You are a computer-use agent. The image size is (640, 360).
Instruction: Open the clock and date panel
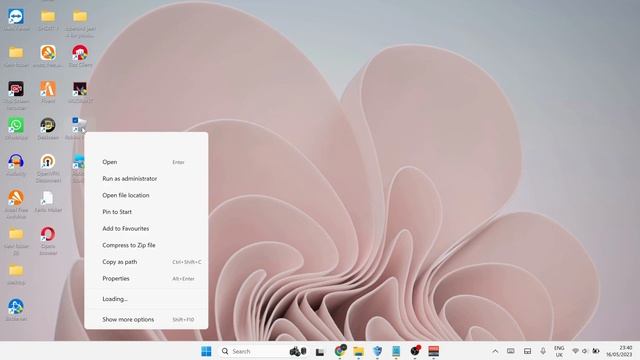pyautogui.click(x=620, y=351)
